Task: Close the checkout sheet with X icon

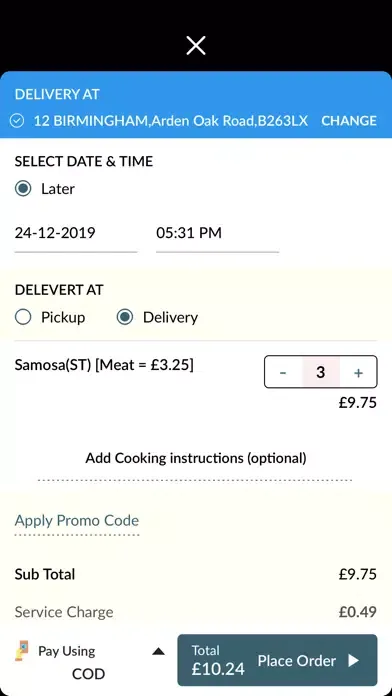Action: (196, 46)
